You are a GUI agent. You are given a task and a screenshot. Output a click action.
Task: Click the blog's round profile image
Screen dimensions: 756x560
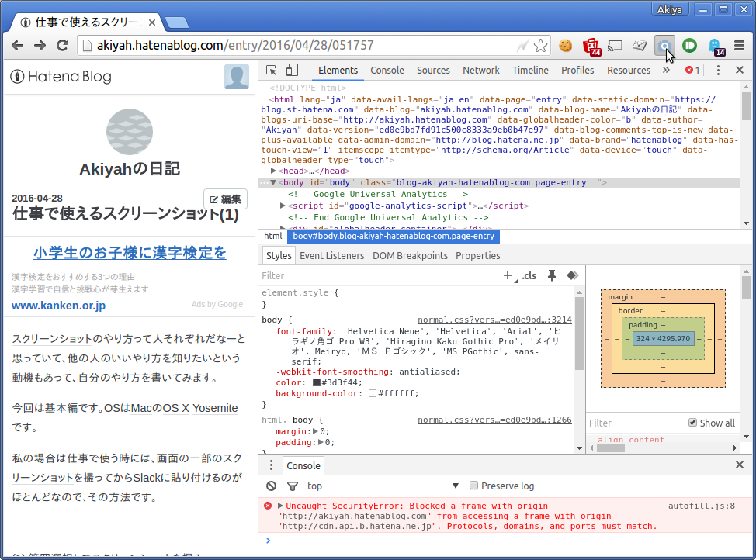[130, 132]
